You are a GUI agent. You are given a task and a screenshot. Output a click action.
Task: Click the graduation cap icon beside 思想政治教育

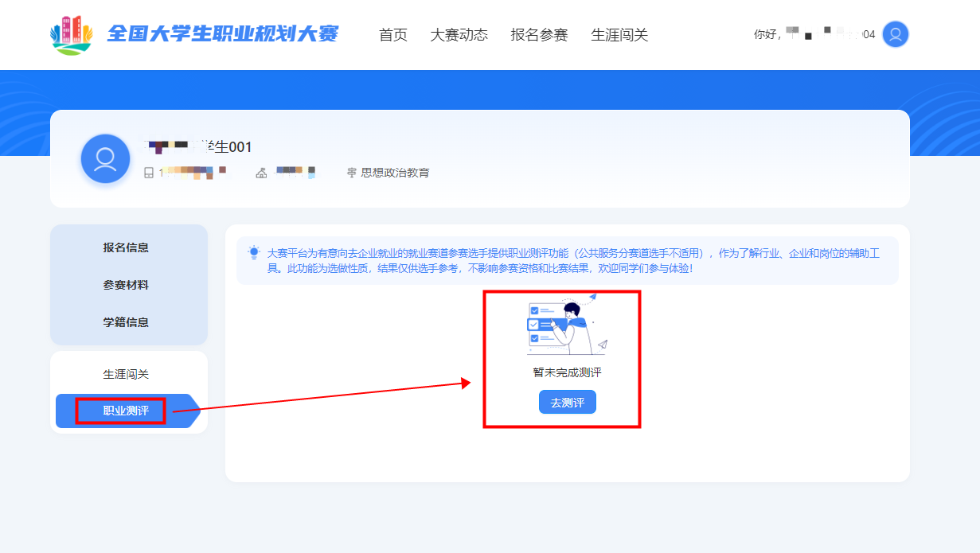coord(351,173)
